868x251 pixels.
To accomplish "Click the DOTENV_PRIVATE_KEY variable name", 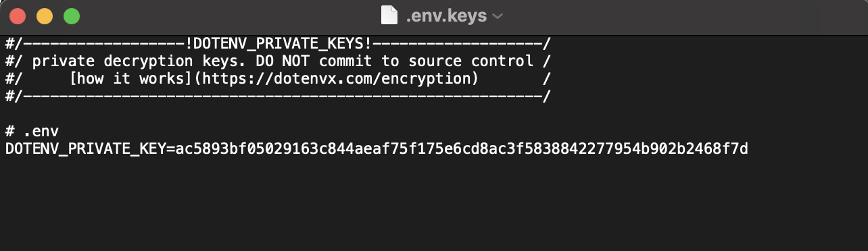I will [85, 148].
